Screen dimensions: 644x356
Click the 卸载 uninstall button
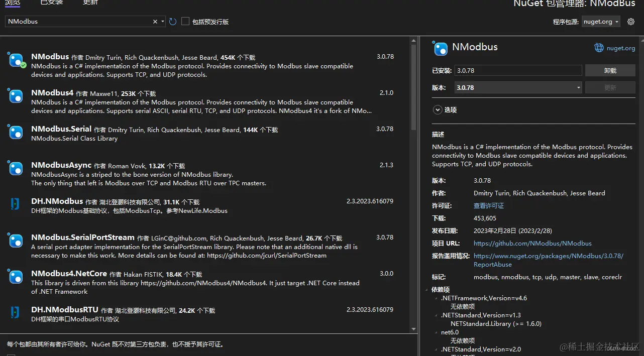coord(610,70)
